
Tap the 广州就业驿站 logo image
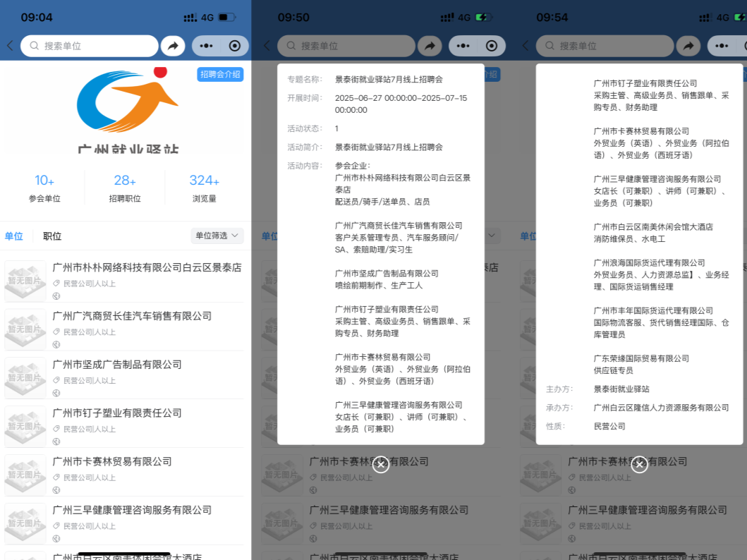[128, 109]
